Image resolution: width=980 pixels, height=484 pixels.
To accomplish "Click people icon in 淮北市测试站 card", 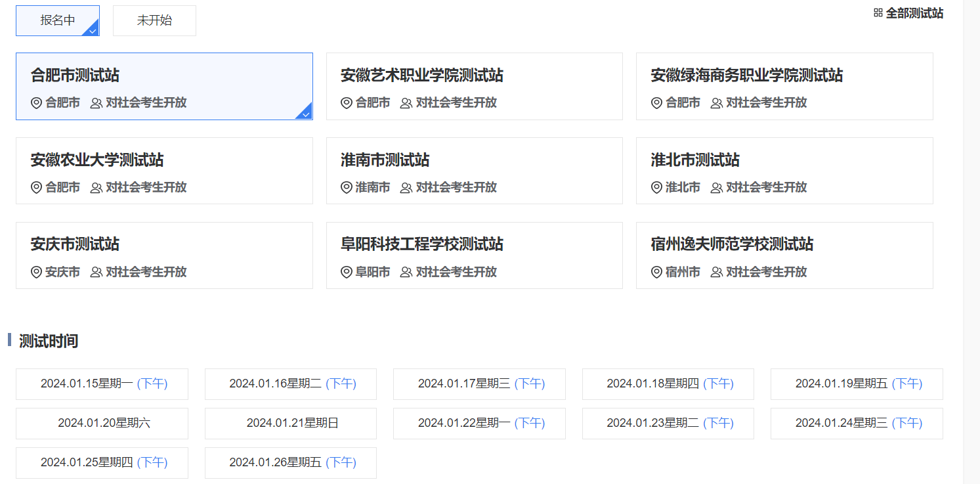I will pyautogui.click(x=716, y=188).
